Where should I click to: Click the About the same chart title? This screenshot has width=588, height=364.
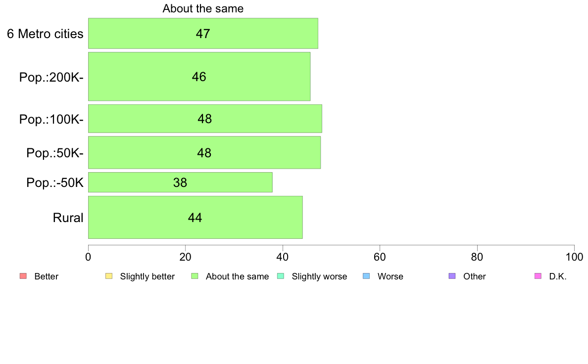coord(203,8)
